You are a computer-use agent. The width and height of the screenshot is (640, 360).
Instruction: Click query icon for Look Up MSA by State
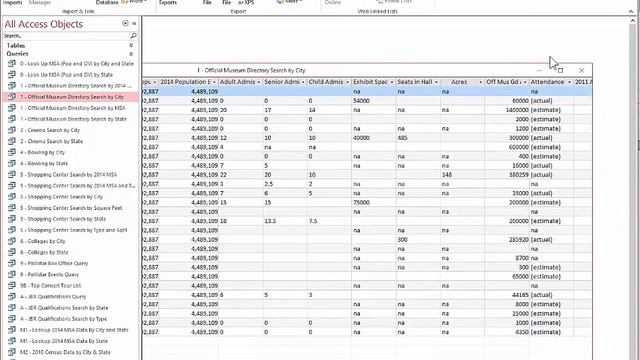coord(12,75)
